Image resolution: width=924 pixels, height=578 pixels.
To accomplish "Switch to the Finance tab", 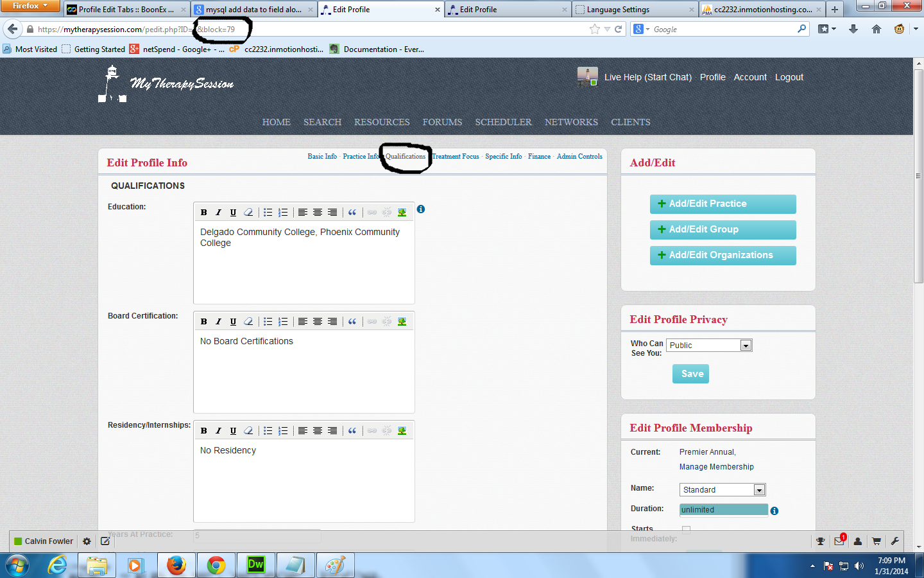I will [540, 157].
